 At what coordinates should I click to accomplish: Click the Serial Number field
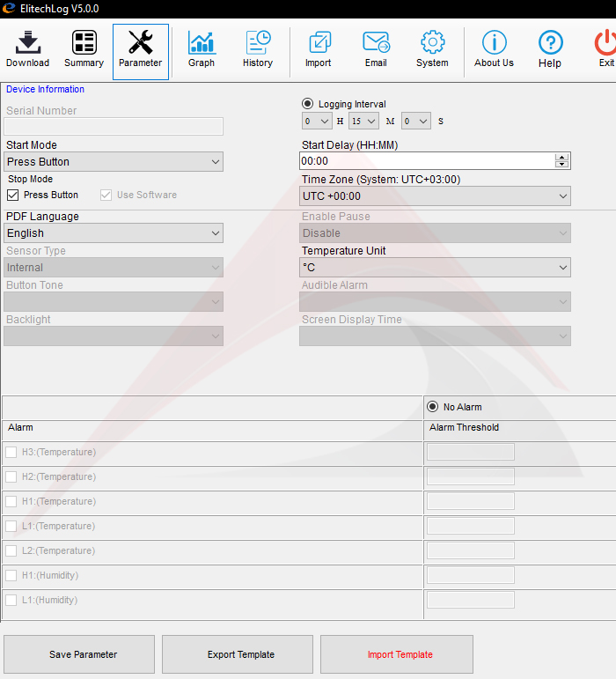click(x=114, y=127)
